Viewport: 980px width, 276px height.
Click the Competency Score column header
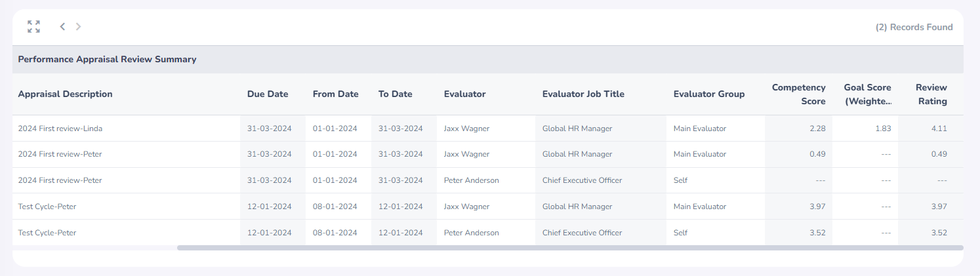tap(799, 94)
